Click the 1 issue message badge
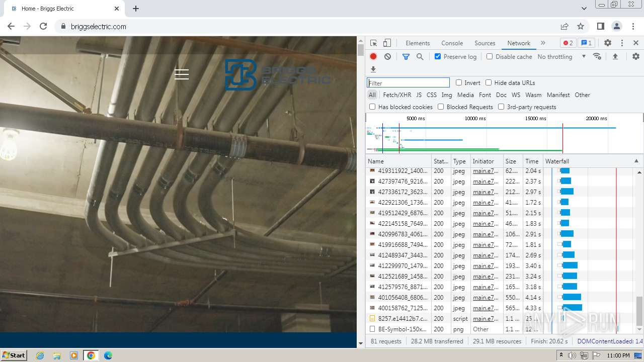The width and height of the screenshot is (644, 362). coord(586,43)
